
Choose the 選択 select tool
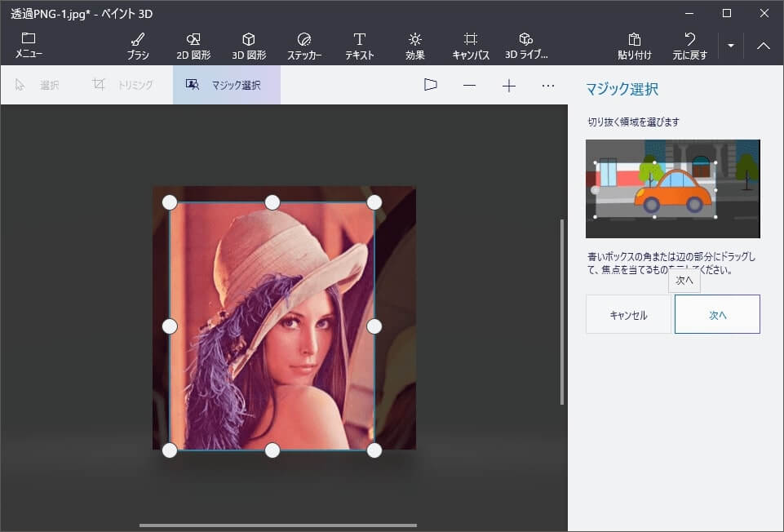click(37, 85)
